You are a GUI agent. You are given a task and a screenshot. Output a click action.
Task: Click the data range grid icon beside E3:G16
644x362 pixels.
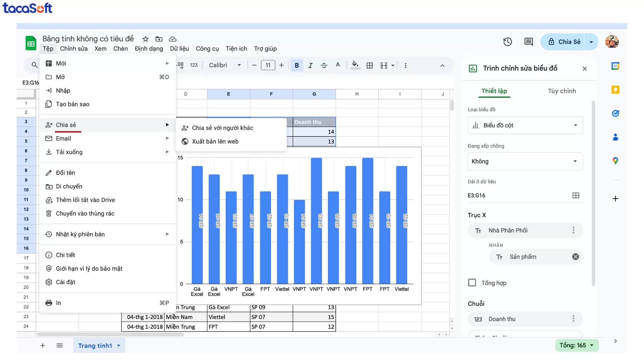tap(576, 195)
